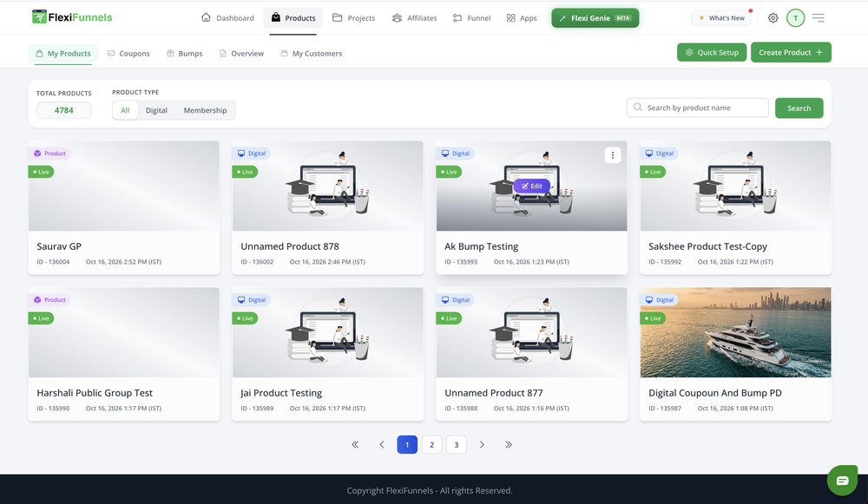Open the Dashboard nav item
The width and height of the screenshot is (868, 504).
pos(227,17)
